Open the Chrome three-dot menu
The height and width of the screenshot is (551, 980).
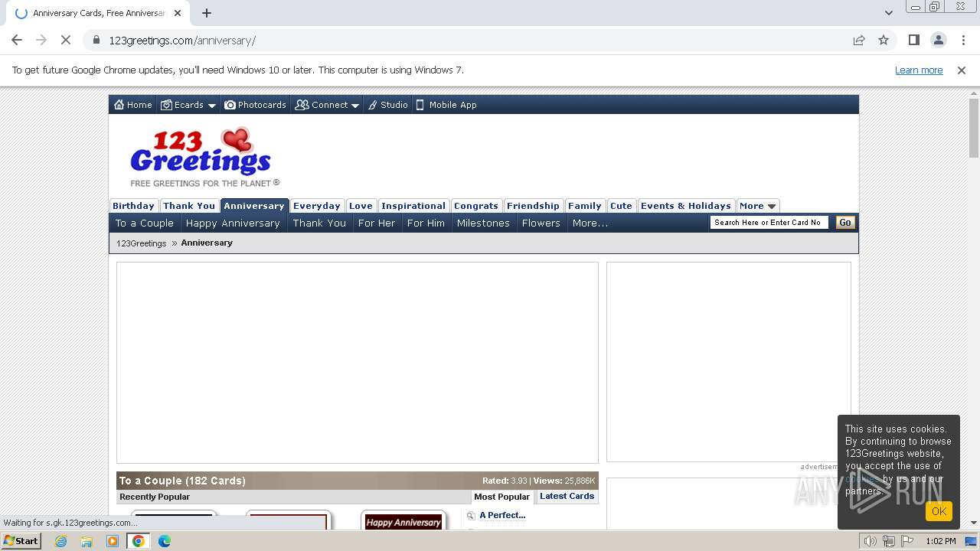pyautogui.click(x=962, y=40)
